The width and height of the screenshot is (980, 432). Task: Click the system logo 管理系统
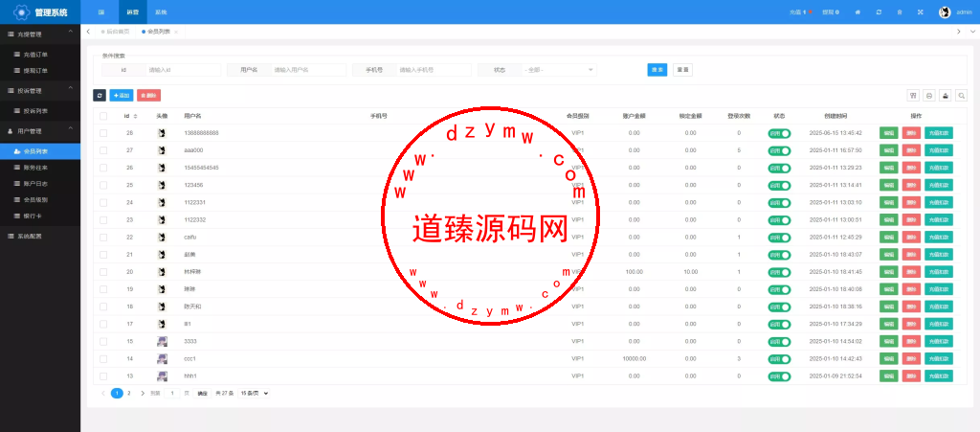point(40,11)
